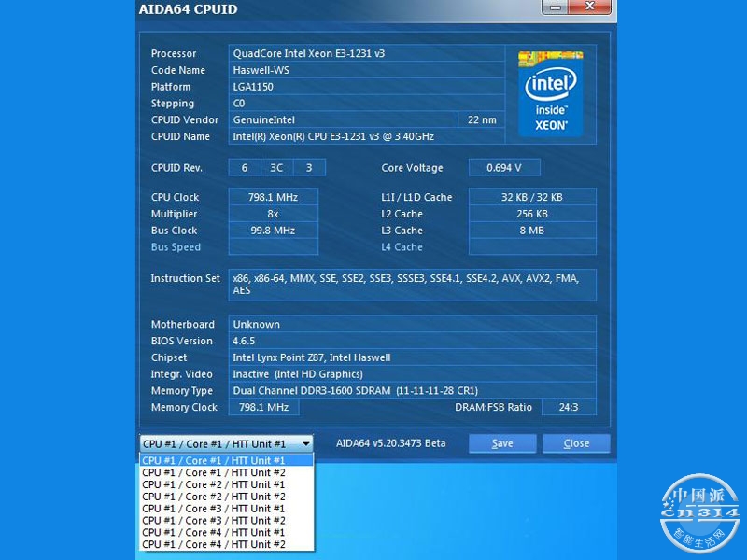Click the CPUID Name value Intel(R) Xeon(R) CPU
747x560 pixels.
coord(366,136)
